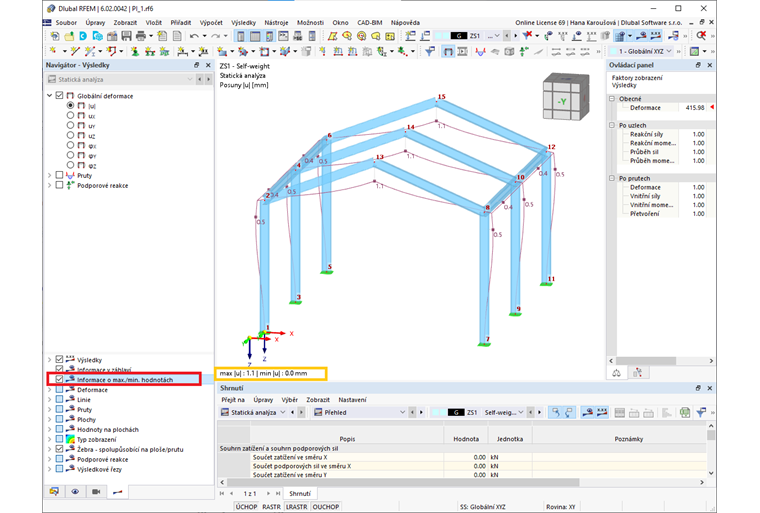Click the control panel horizontal scrollbar
The height and width of the screenshot is (513, 760).
click(x=646, y=361)
